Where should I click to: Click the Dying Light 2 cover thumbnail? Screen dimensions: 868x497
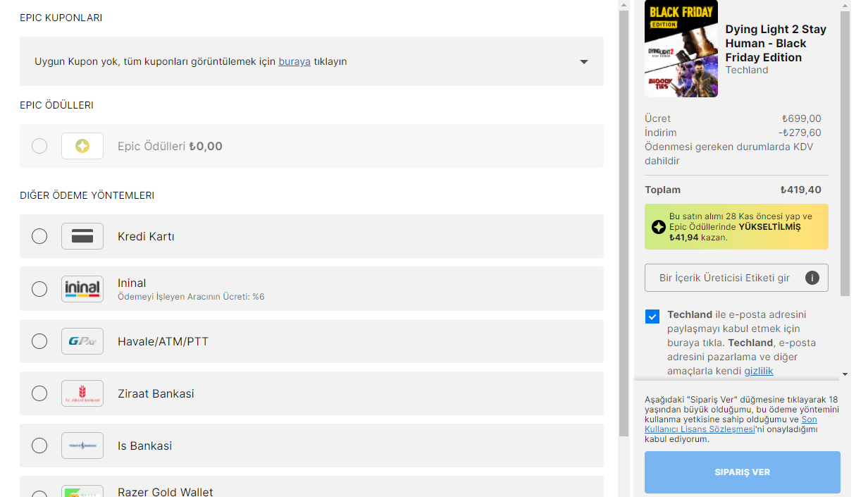pyautogui.click(x=681, y=49)
